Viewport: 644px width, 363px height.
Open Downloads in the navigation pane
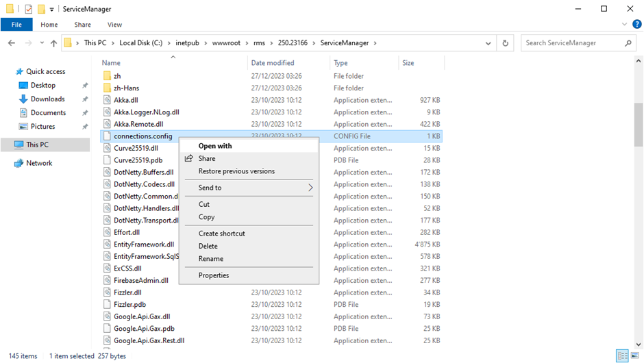48,99
